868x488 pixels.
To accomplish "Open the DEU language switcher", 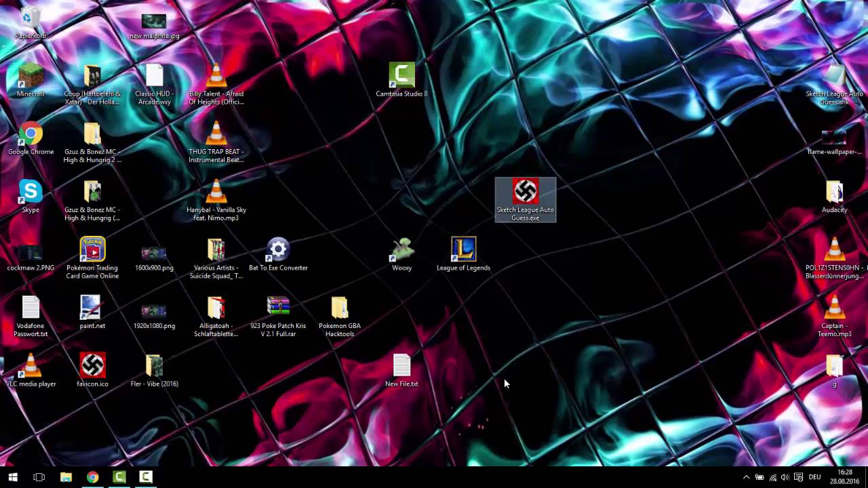I will click(814, 478).
